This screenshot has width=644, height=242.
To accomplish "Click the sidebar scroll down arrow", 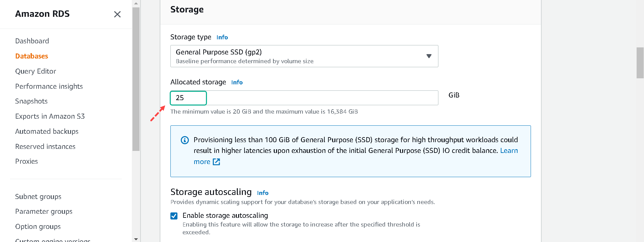I will coord(136,239).
